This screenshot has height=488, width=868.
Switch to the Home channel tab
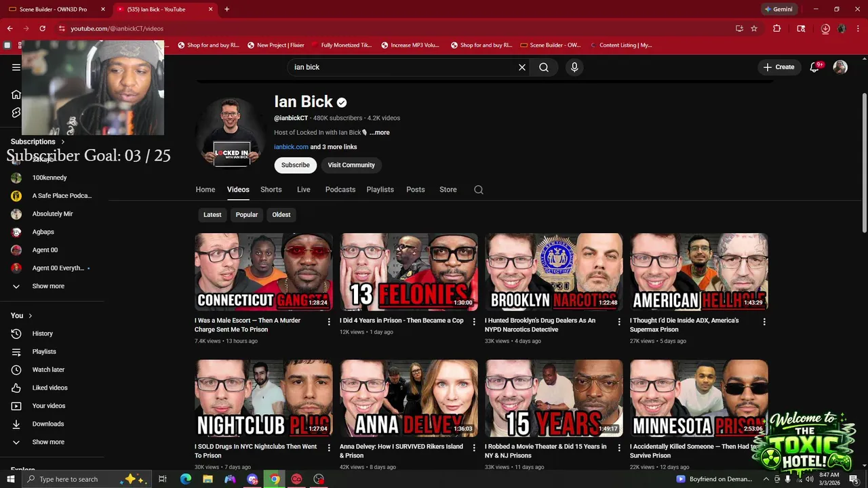(205, 190)
